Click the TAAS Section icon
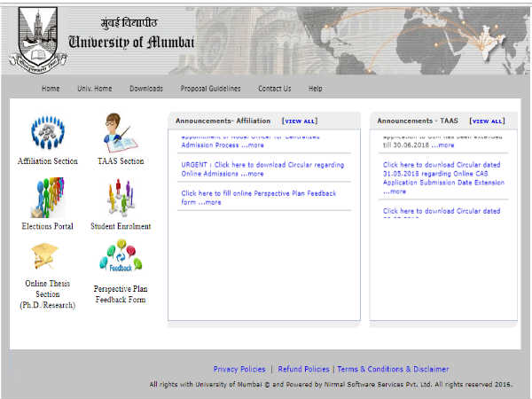Image resolution: width=532 pixels, height=399 pixels. [121, 133]
